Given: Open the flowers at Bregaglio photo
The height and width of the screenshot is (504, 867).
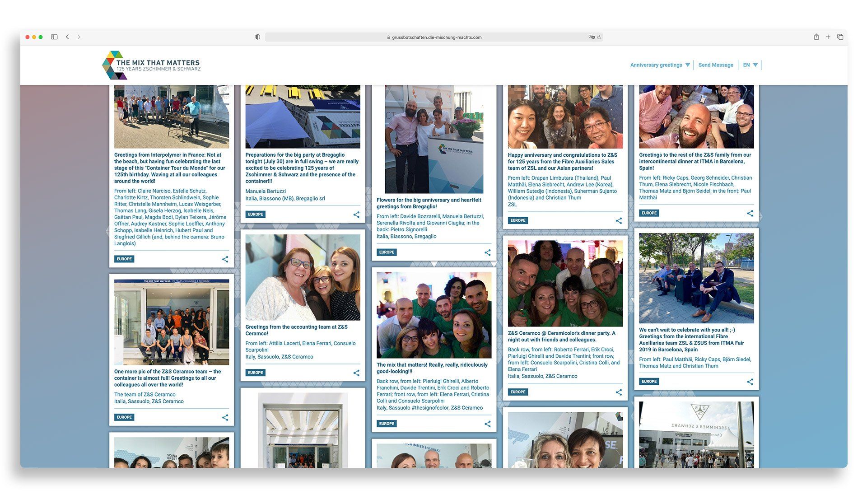Looking at the screenshot, I should click(x=433, y=139).
